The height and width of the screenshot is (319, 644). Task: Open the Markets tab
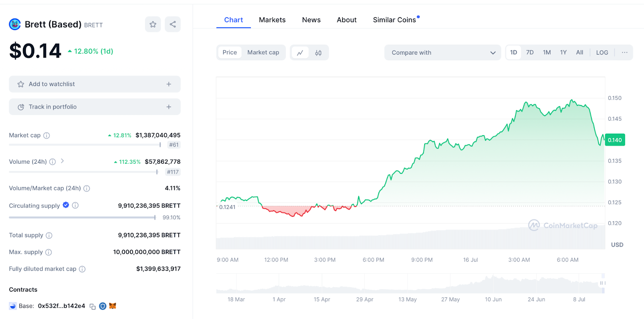(x=272, y=20)
